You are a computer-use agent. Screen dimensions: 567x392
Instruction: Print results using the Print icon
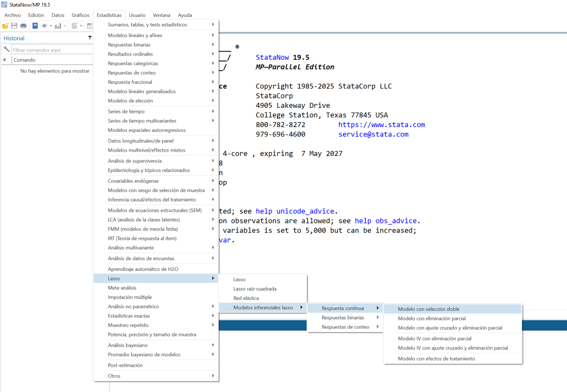(23, 26)
